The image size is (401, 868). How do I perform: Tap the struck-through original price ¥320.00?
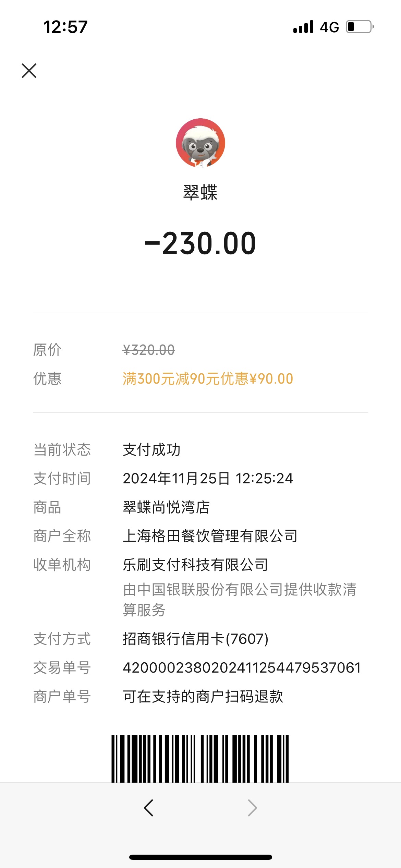tap(149, 350)
